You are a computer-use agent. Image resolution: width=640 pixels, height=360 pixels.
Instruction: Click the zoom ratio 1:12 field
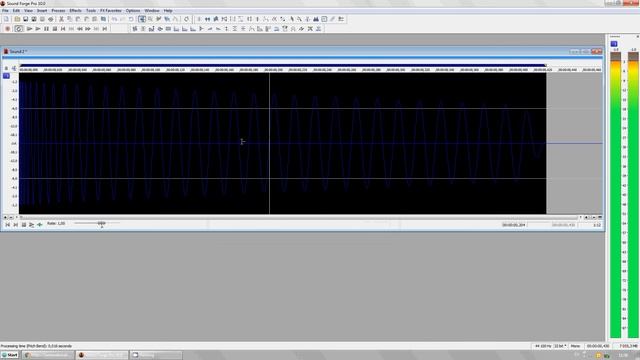pyautogui.click(x=597, y=225)
